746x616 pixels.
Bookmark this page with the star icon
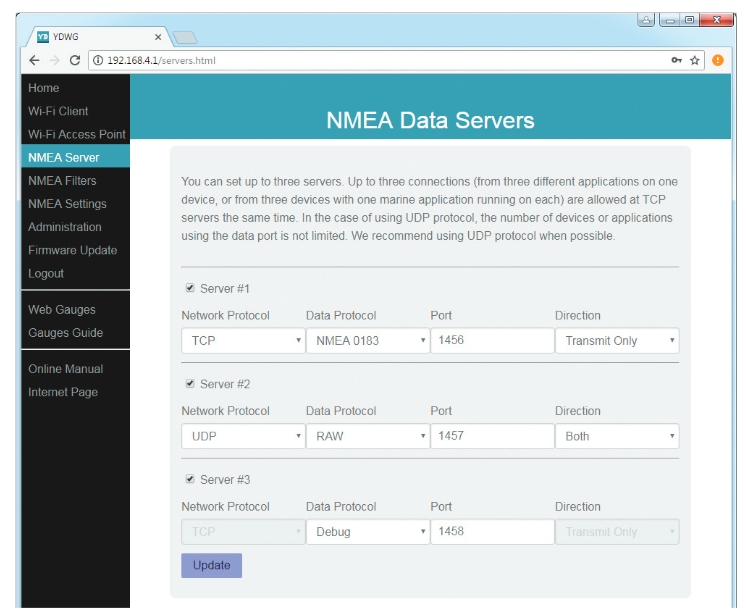pyautogui.click(x=695, y=60)
